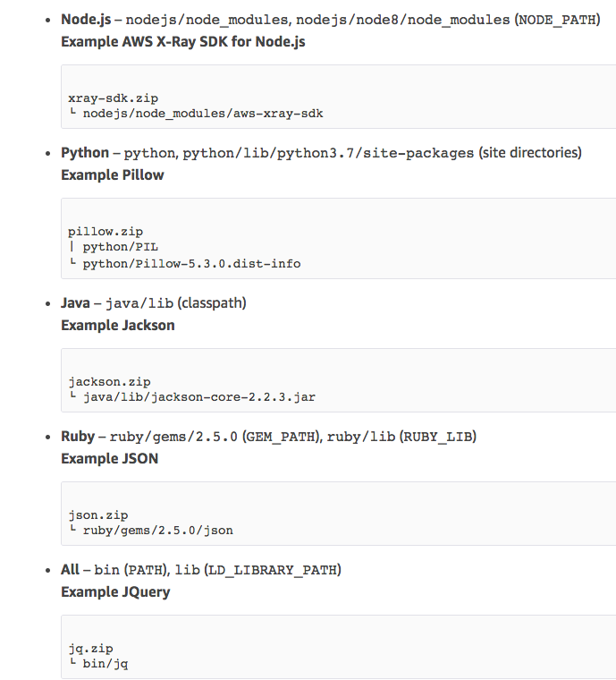This screenshot has height=680, width=616.
Task: Click Example Jackson heading
Action: (118, 326)
